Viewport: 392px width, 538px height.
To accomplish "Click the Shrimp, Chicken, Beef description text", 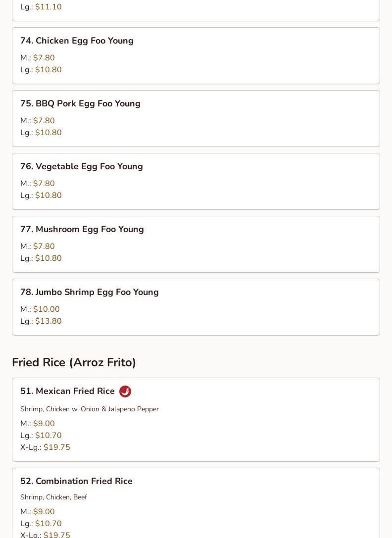I will (x=53, y=497).
